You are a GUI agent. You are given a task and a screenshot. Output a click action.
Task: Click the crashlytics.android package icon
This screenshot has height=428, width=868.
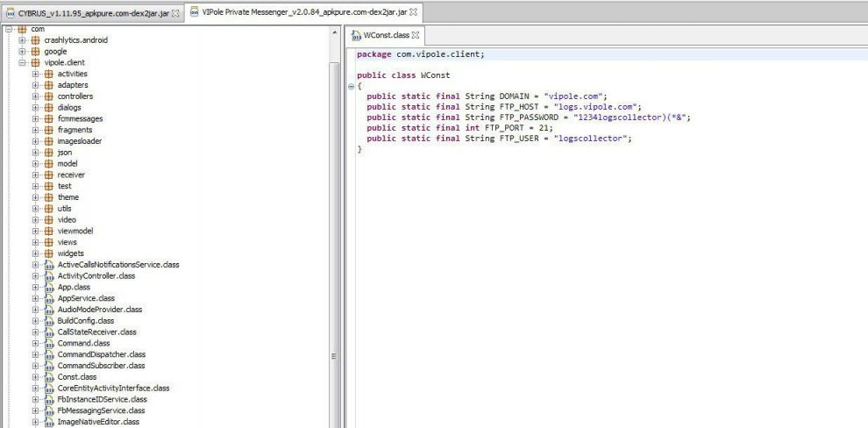[x=35, y=40]
